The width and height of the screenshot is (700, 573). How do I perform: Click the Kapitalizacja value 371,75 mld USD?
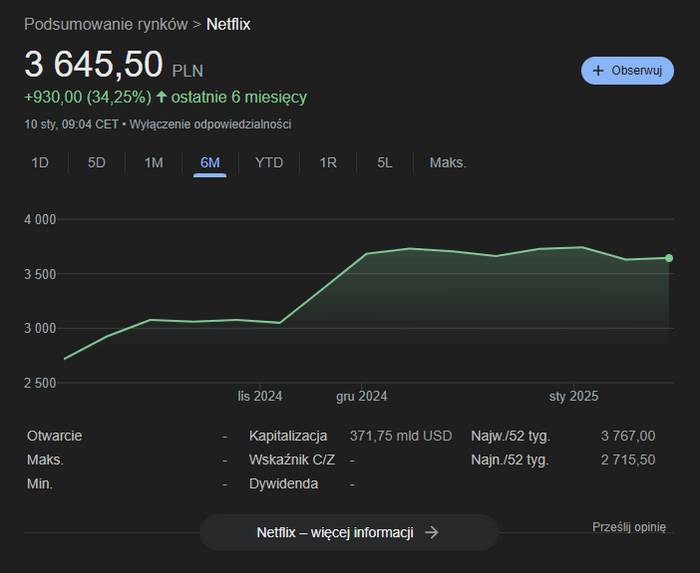click(401, 436)
